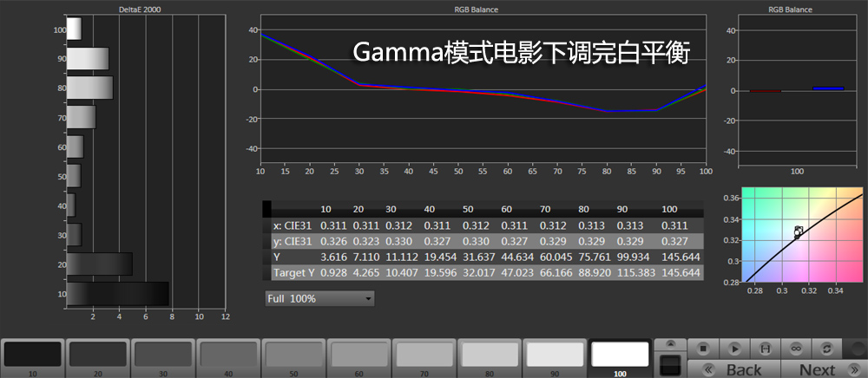The height and width of the screenshot is (378, 868).
Task: Click the table column header 50
Action: [x=468, y=210]
